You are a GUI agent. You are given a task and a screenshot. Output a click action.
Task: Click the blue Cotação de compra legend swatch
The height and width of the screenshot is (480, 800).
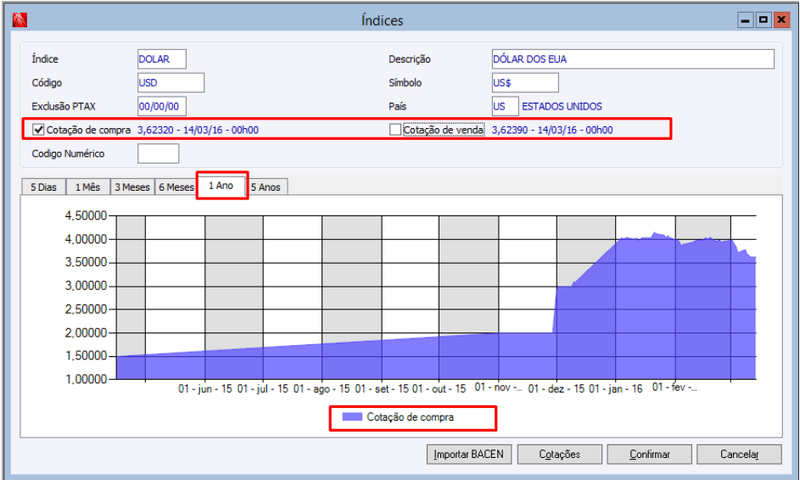click(x=353, y=417)
